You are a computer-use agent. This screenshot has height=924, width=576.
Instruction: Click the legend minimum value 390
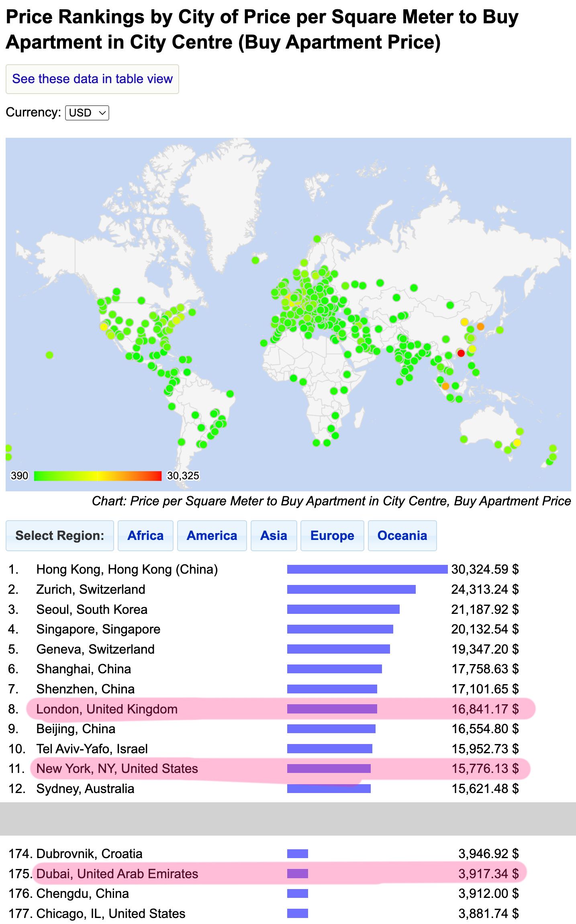pos(19,476)
